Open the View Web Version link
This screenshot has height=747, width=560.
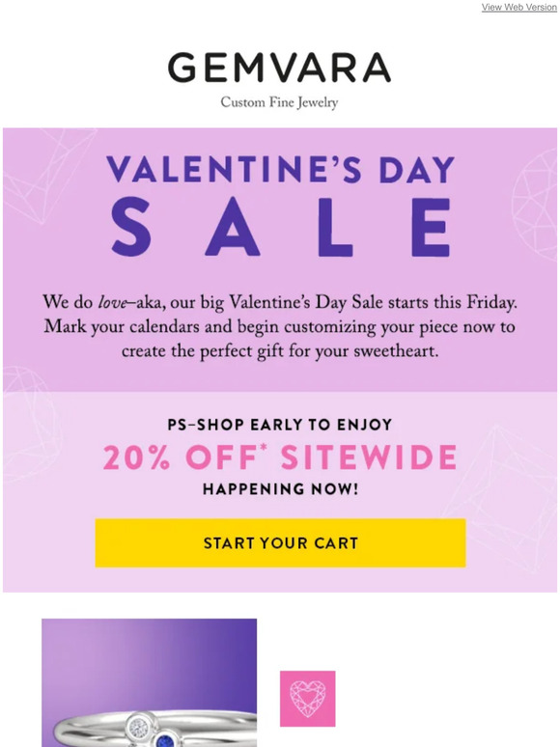[519, 7]
